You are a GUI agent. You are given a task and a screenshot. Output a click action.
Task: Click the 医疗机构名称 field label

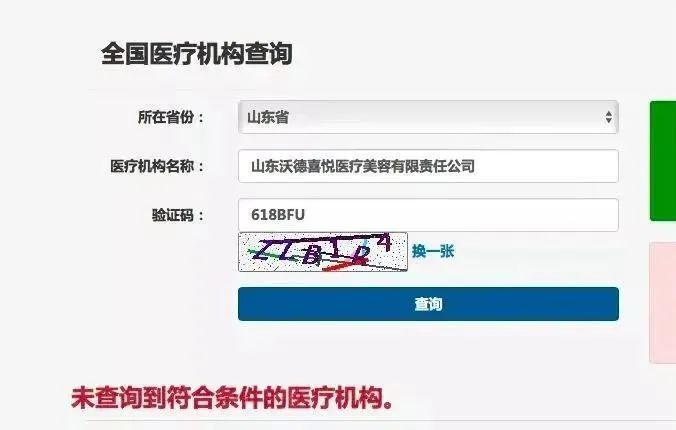pos(157,166)
